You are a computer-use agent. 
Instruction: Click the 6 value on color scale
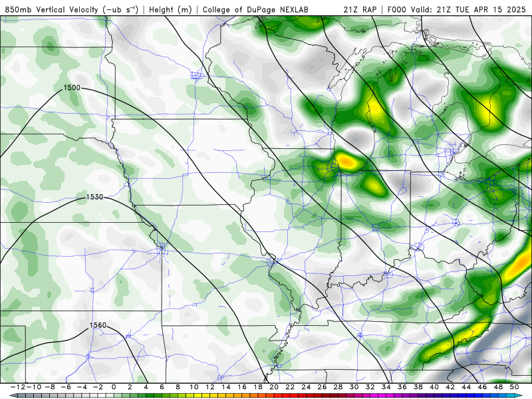162,387
